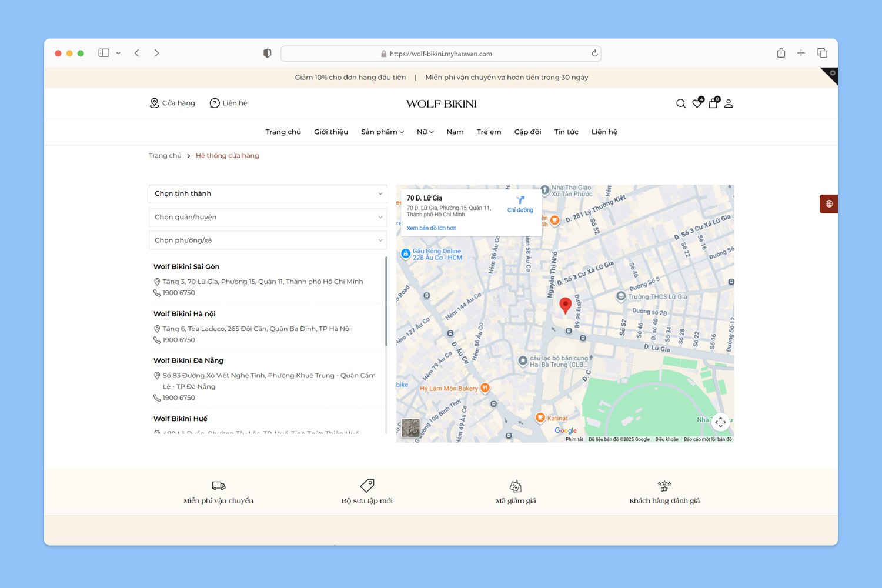Click the red globe language button
This screenshot has height=588, width=882.
tap(828, 203)
